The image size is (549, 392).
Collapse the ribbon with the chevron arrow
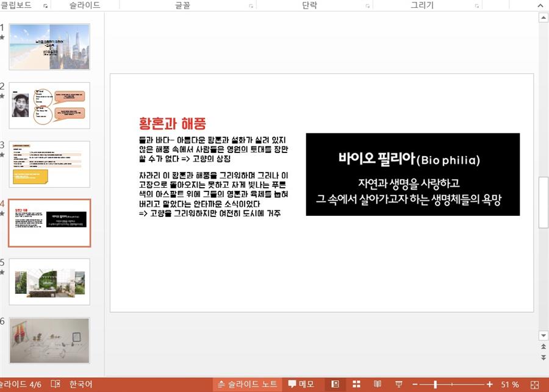tap(540, 5)
